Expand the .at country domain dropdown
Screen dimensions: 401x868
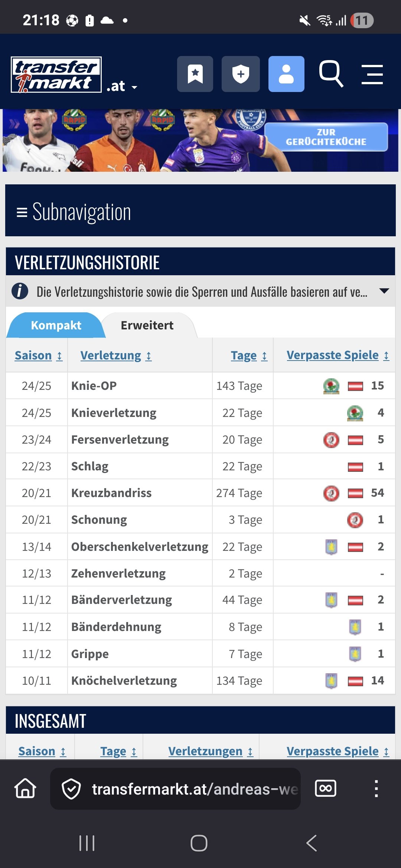(122, 87)
